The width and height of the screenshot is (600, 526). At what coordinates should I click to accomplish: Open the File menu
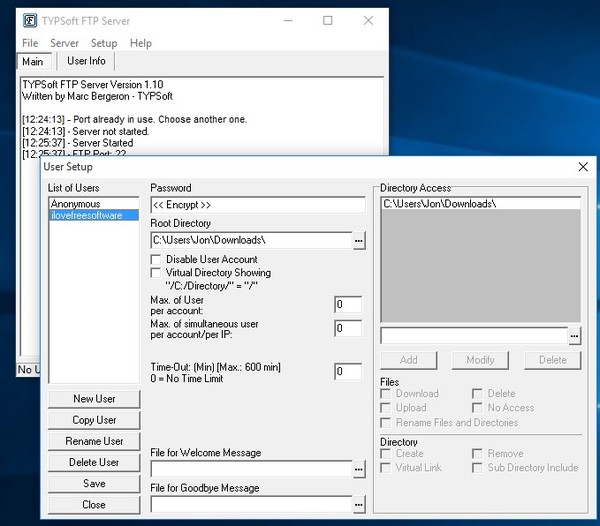click(30, 43)
